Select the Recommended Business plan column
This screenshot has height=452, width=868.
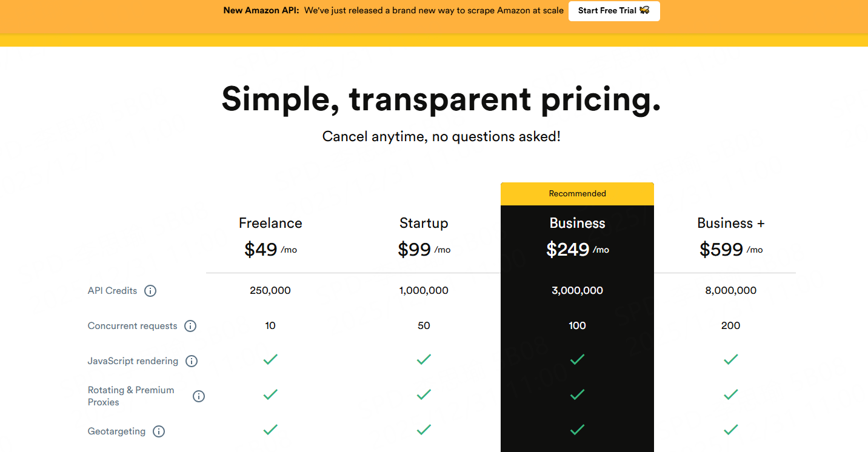(577, 193)
